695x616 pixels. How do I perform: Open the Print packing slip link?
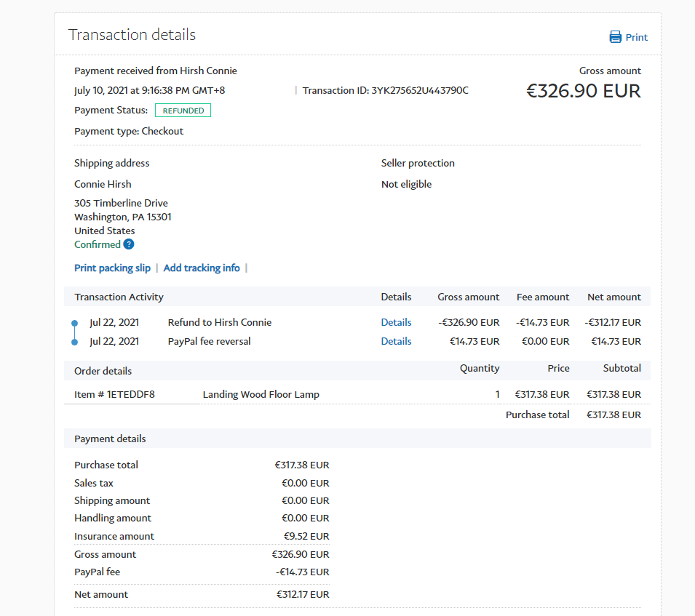(x=112, y=268)
